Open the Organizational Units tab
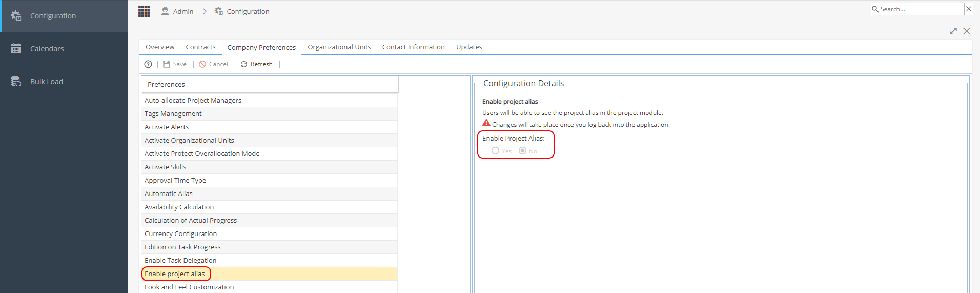Image resolution: width=980 pixels, height=293 pixels. pos(339,47)
